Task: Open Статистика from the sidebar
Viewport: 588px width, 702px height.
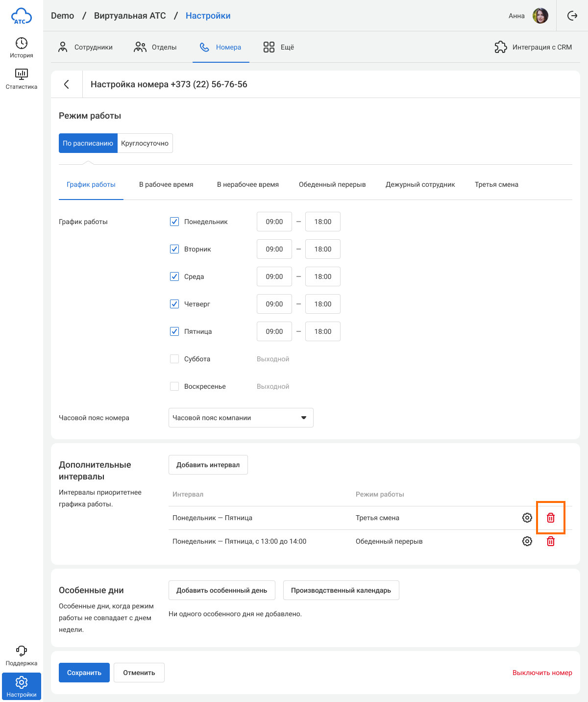Action: pos(22,78)
